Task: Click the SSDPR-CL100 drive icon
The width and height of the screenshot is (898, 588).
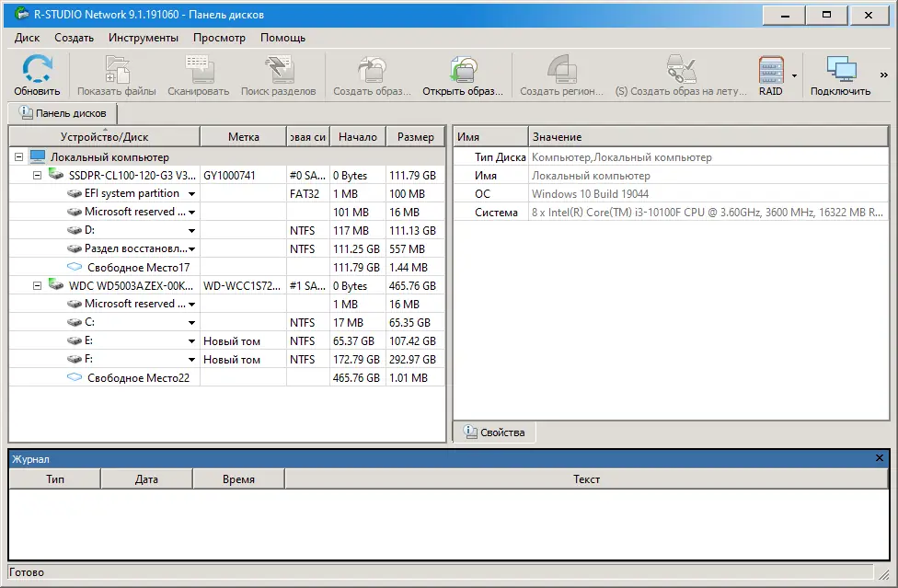Action: coord(55,174)
